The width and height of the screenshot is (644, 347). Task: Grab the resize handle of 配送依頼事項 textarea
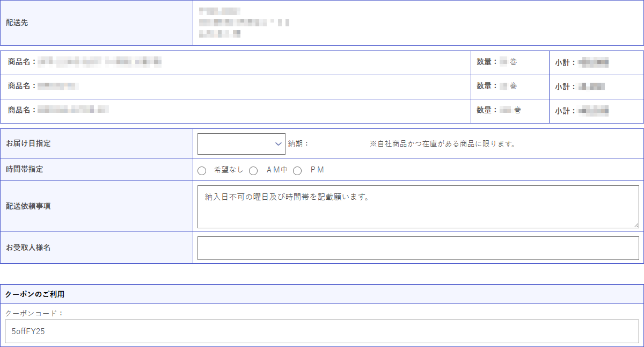[x=636, y=225]
